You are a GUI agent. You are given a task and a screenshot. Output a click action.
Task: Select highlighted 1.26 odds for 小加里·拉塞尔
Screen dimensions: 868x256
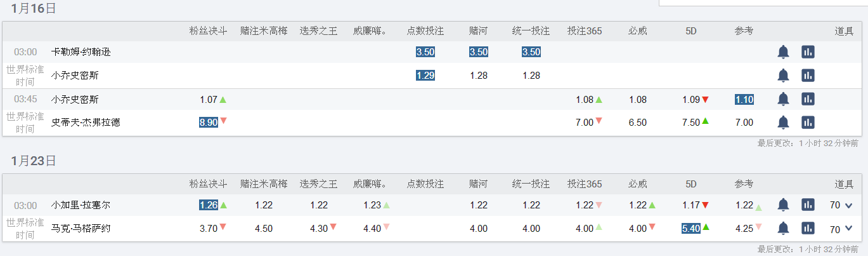tap(209, 205)
